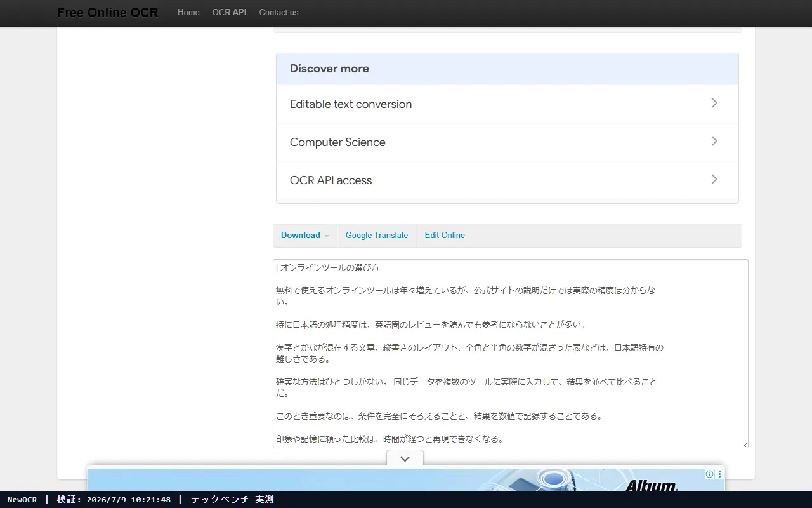Click the line starting 特に日本語の処理精度は
This screenshot has height=508, width=812.
coord(431,325)
